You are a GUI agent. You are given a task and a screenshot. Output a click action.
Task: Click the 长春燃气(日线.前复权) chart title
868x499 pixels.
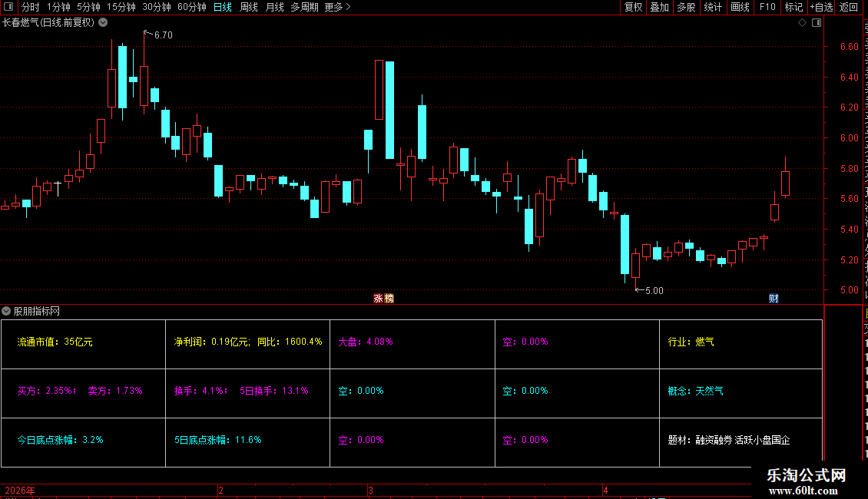(x=48, y=23)
